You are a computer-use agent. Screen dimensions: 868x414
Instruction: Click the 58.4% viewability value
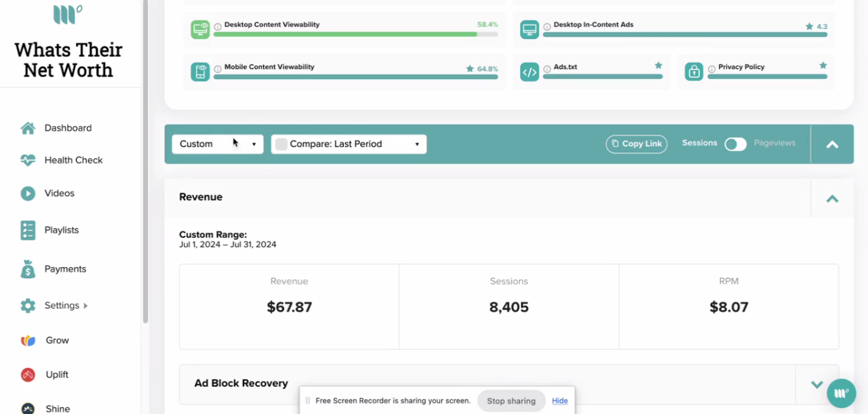[488, 25]
